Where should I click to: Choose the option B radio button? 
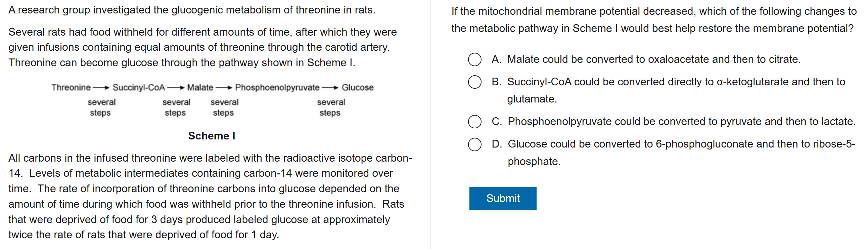(474, 82)
